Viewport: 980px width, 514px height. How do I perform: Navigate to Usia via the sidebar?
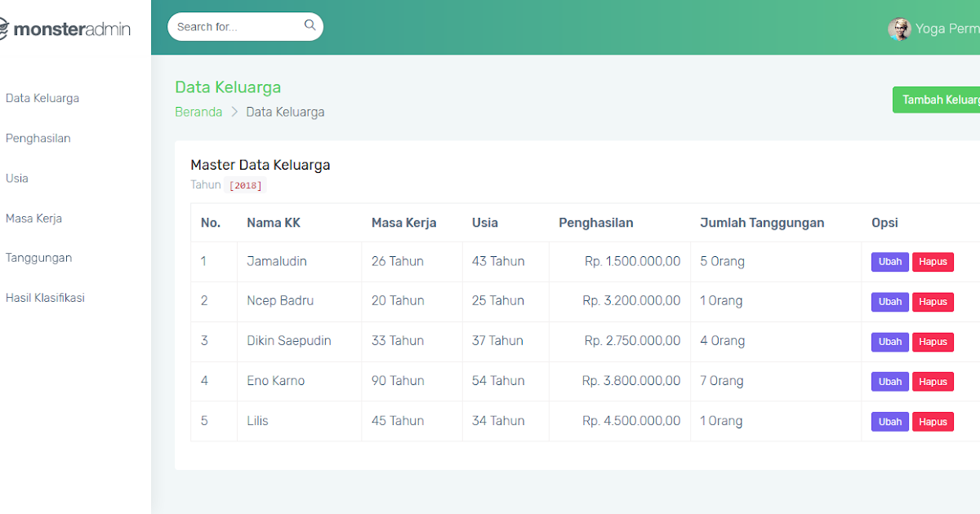(16, 178)
